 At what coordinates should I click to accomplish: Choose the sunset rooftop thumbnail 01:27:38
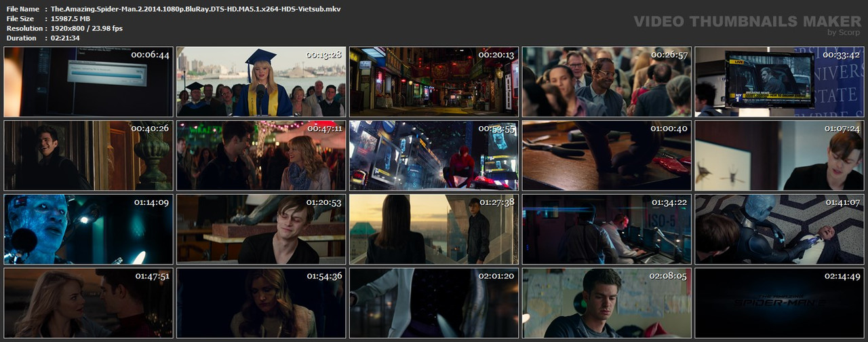point(434,230)
